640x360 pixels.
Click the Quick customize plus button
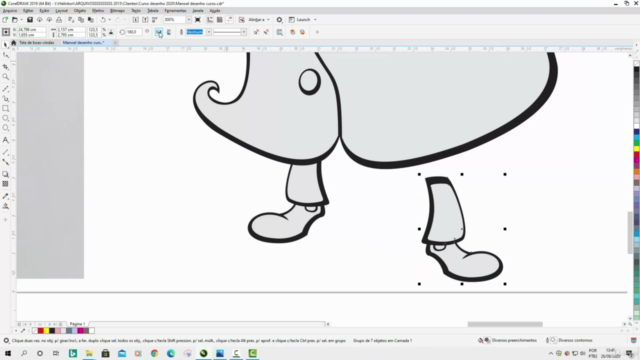point(317,32)
